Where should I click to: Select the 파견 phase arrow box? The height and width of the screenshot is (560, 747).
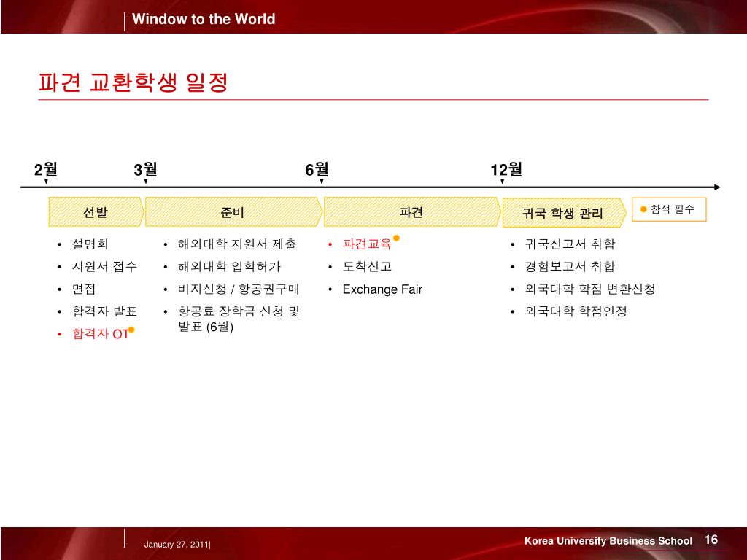[412, 212]
